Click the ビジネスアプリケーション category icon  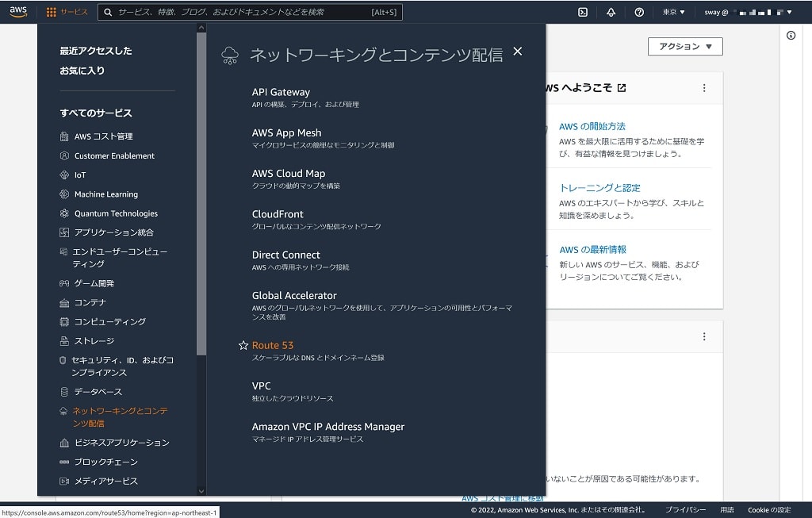pyautogui.click(x=64, y=443)
